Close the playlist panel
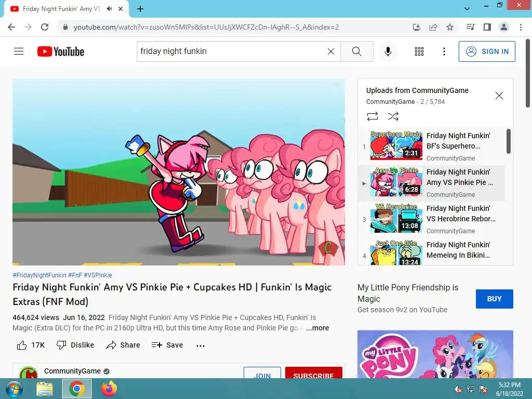The image size is (532, 399). click(x=499, y=96)
